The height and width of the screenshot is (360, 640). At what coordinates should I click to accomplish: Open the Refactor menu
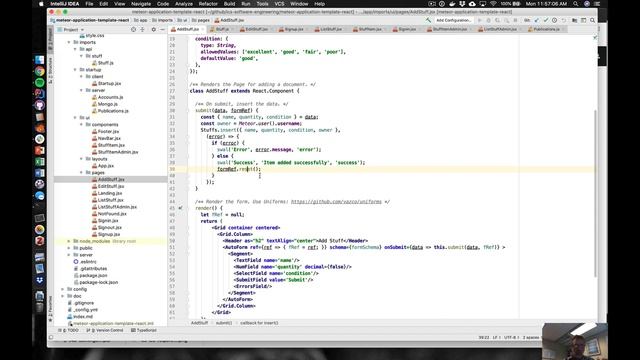pos(208,4)
